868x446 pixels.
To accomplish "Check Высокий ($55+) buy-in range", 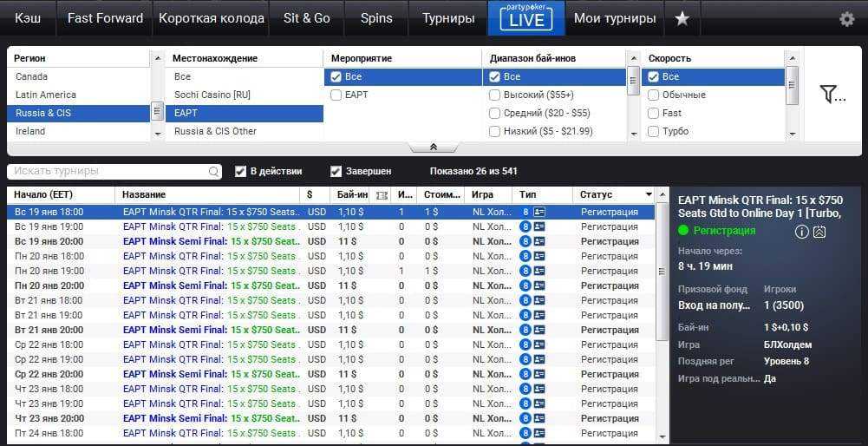I will 495,95.
